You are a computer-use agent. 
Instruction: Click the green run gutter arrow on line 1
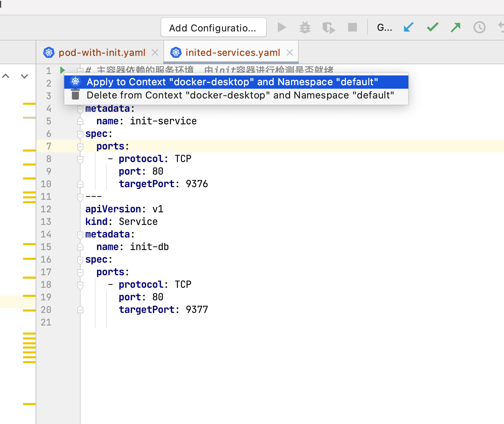pos(62,70)
